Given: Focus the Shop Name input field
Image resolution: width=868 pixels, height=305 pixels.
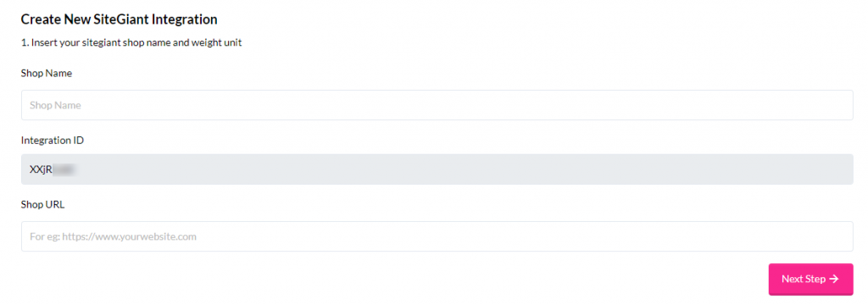Looking at the screenshot, I should coord(437,105).
